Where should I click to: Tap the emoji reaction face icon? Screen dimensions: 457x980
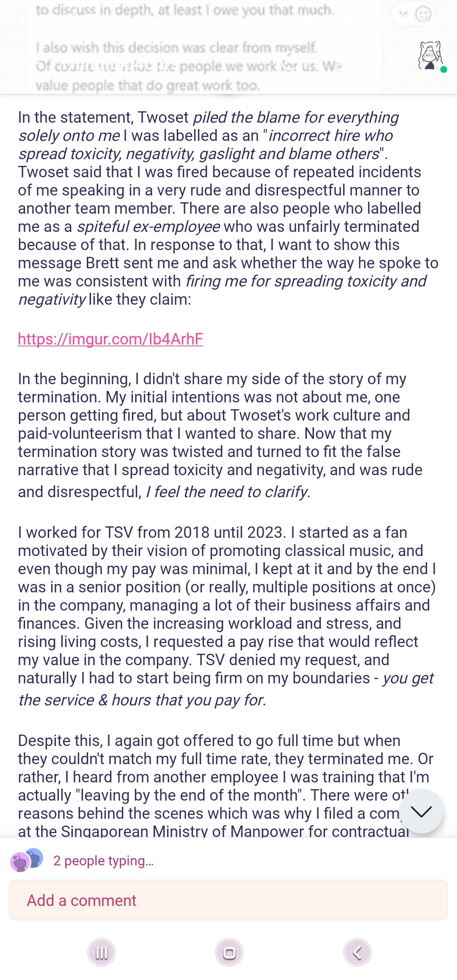pyautogui.click(x=422, y=14)
